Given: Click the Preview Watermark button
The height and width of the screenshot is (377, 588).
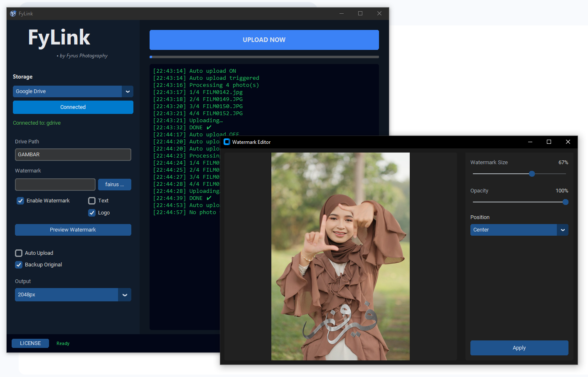Looking at the screenshot, I should pyautogui.click(x=73, y=230).
